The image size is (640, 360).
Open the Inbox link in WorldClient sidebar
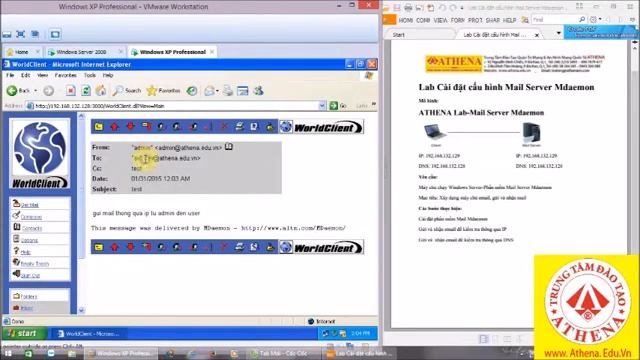point(27,308)
